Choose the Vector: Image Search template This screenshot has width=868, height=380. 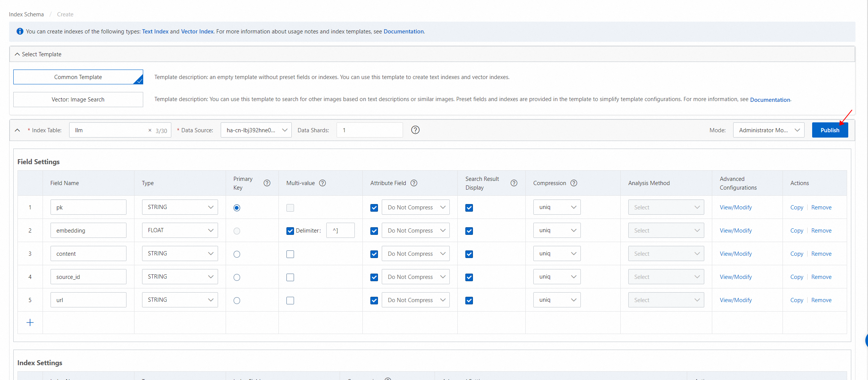(x=78, y=100)
